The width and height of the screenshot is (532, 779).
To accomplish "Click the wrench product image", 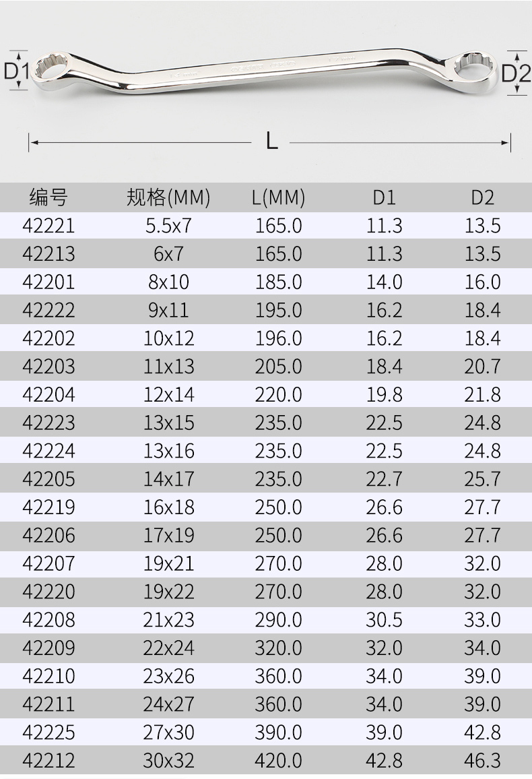I will click(265, 71).
